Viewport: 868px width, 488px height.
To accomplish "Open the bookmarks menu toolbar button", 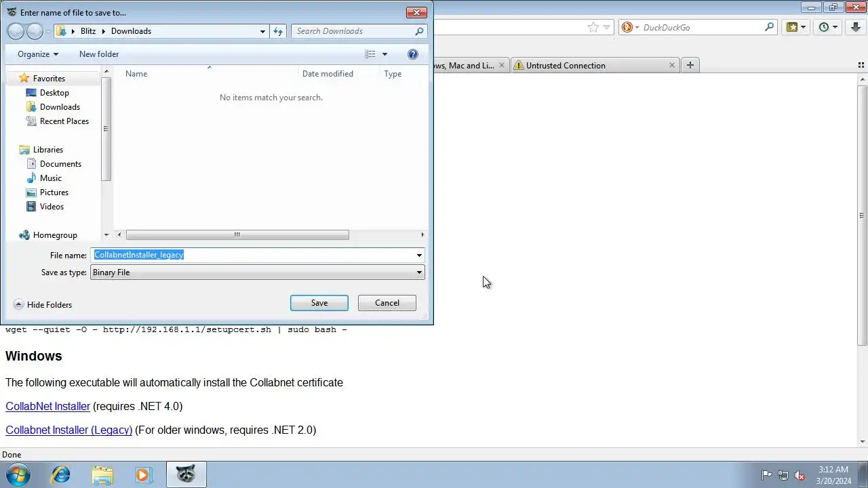I will (796, 27).
